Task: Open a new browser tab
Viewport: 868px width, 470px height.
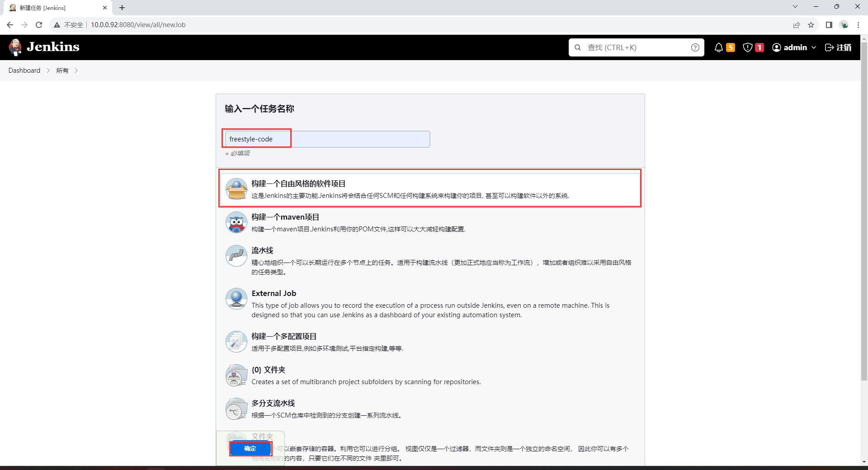Action: click(x=122, y=8)
